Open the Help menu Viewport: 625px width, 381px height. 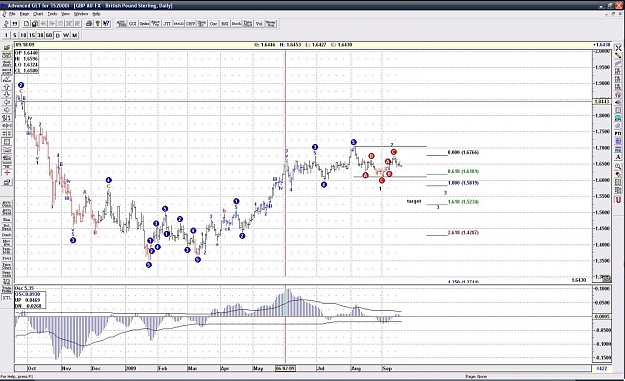point(96,14)
